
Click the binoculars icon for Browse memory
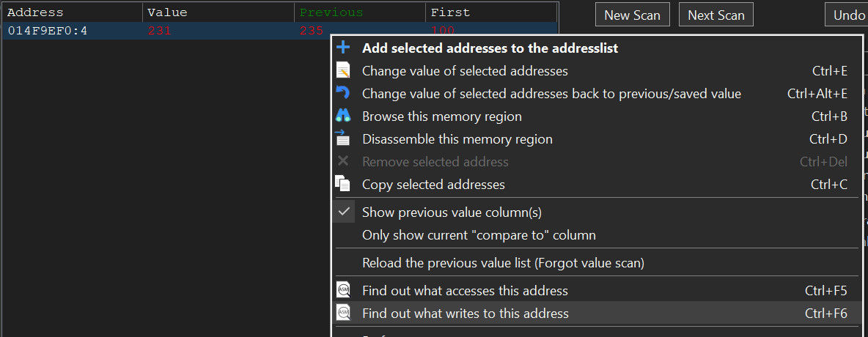tap(343, 116)
